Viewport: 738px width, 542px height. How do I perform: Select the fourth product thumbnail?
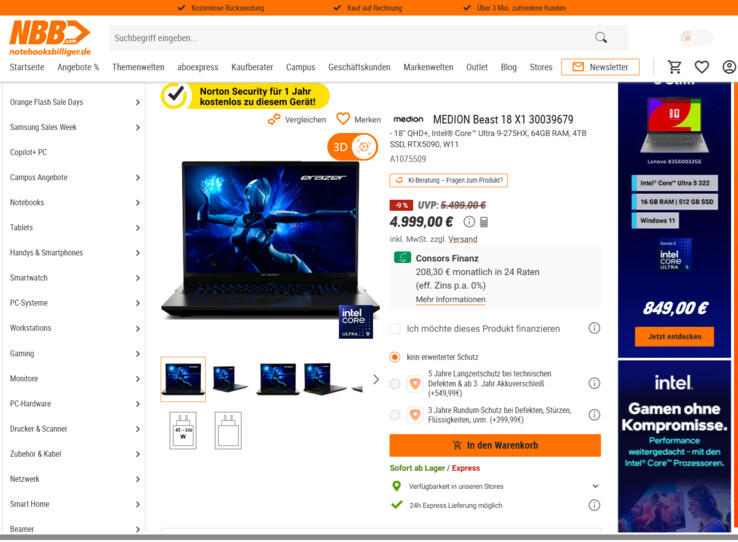tap(325, 379)
